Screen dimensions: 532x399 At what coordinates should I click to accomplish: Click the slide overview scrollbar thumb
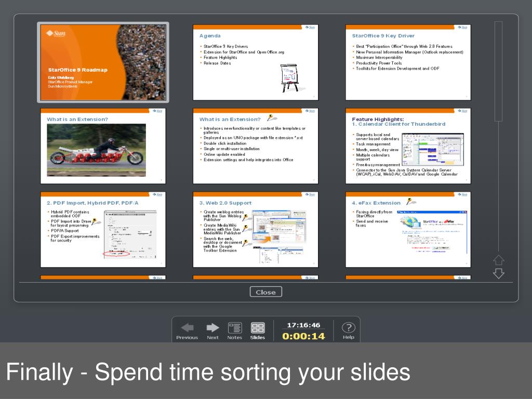click(498, 71)
